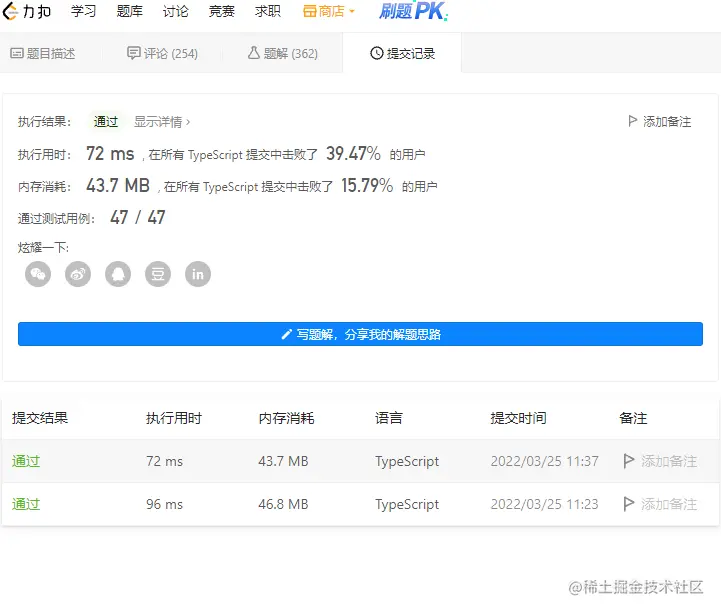Click the 刷题PK banner
Image resolution: width=721 pixels, height=613 pixels.
[413, 11]
